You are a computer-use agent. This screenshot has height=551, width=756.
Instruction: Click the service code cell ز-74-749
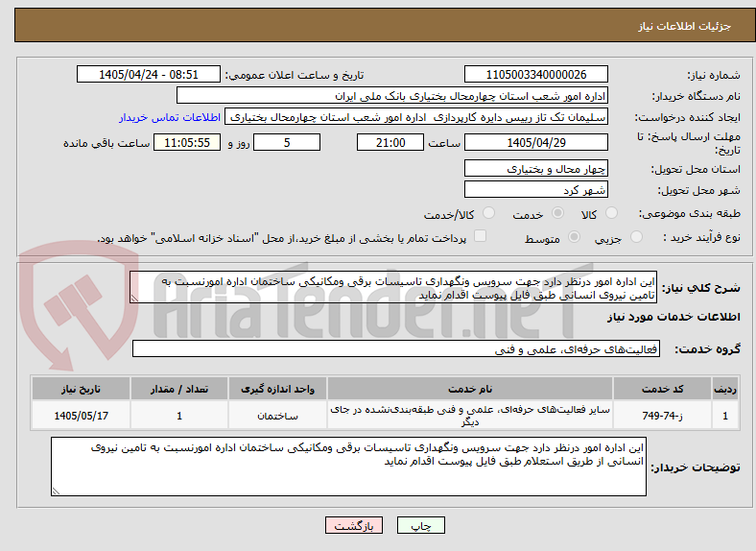[x=663, y=416]
